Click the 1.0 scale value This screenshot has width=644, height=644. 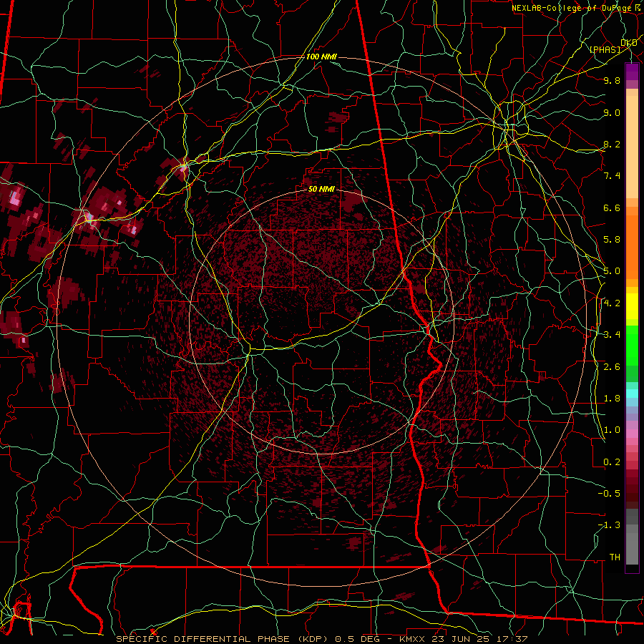pyautogui.click(x=612, y=430)
